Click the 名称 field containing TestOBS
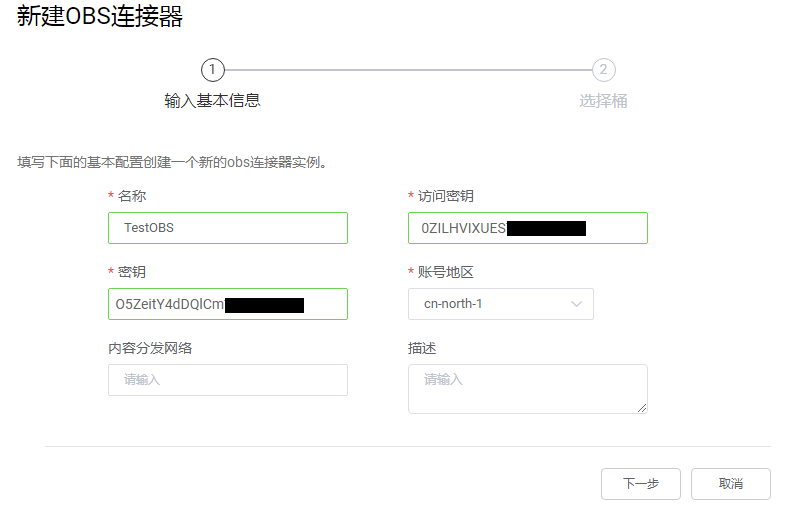797x509 pixels. (228, 228)
